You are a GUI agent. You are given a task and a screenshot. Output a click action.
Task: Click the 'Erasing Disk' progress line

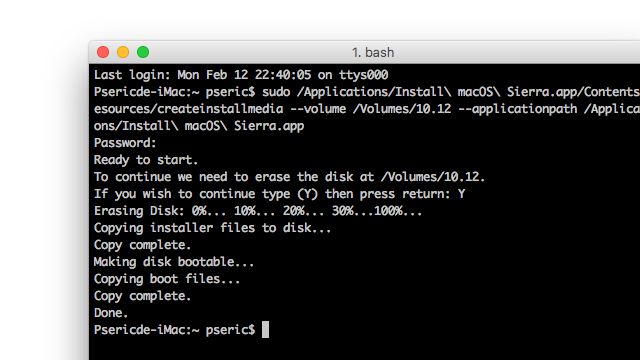point(258,211)
